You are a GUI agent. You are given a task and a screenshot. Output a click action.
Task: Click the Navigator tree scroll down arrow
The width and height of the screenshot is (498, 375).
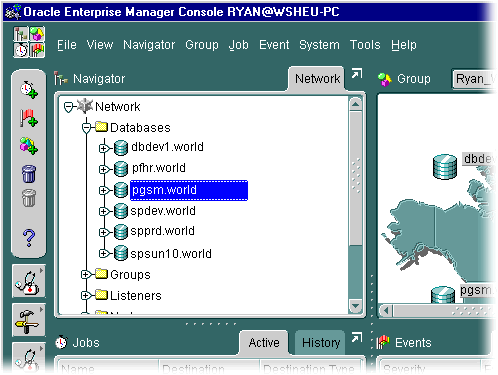click(356, 306)
